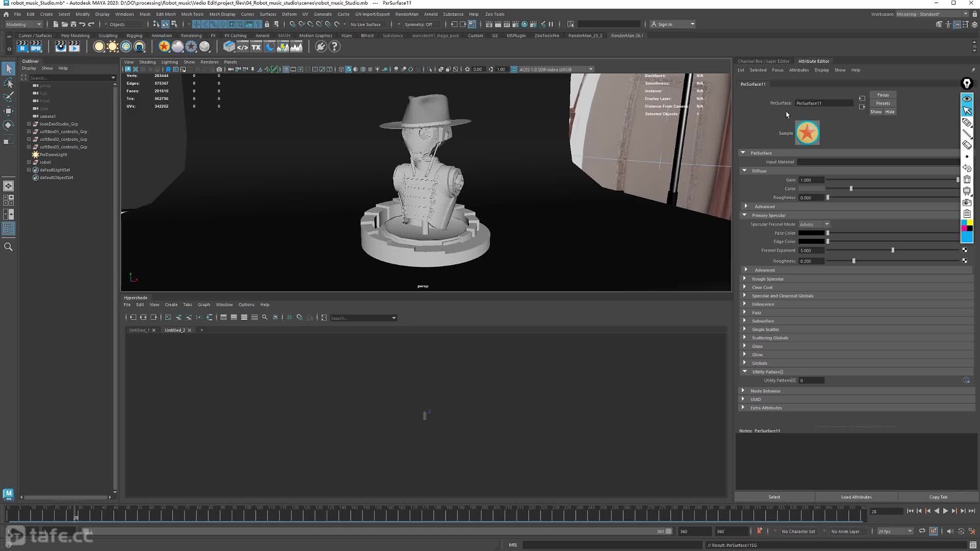Viewport: 980px width, 551px height.
Task: Switch to Untitled_1 Hypershade tab
Action: click(x=139, y=330)
